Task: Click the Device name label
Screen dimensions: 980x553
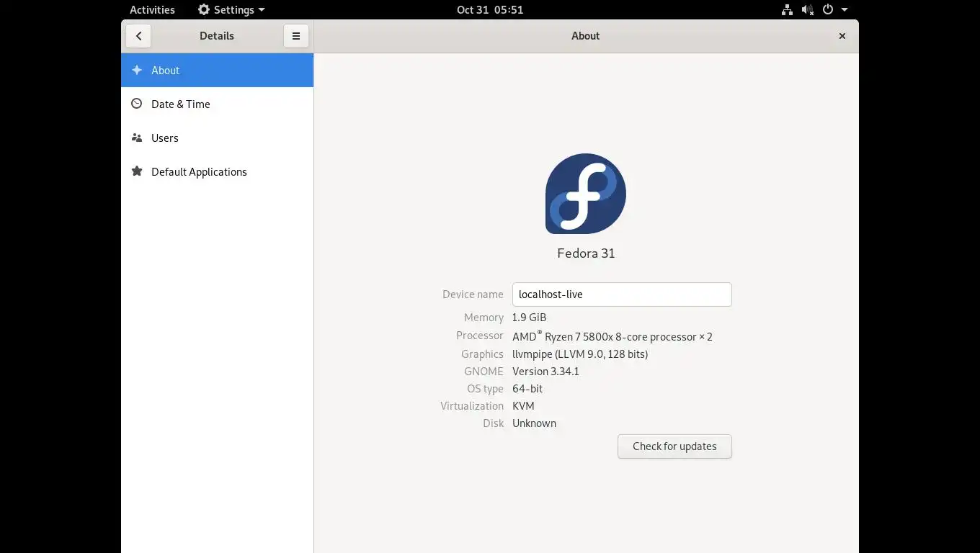Action: 473,295
